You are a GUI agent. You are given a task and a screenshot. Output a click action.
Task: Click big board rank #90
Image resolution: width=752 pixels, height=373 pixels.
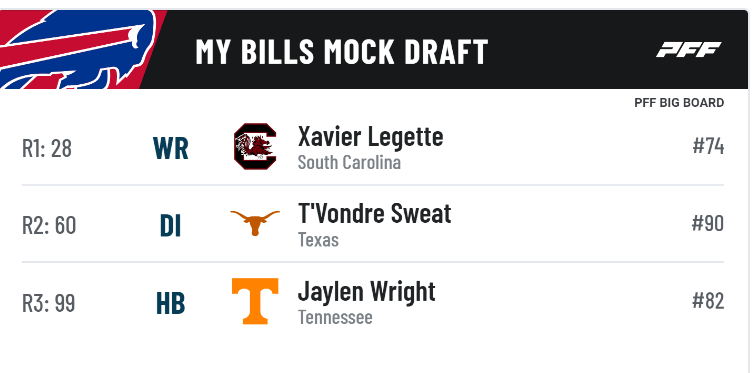click(708, 223)
